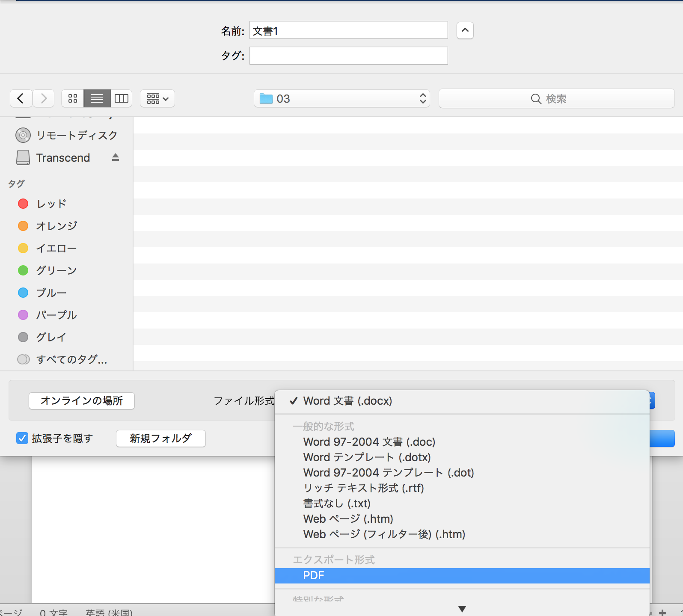Create a new folder

click(160, 438)
